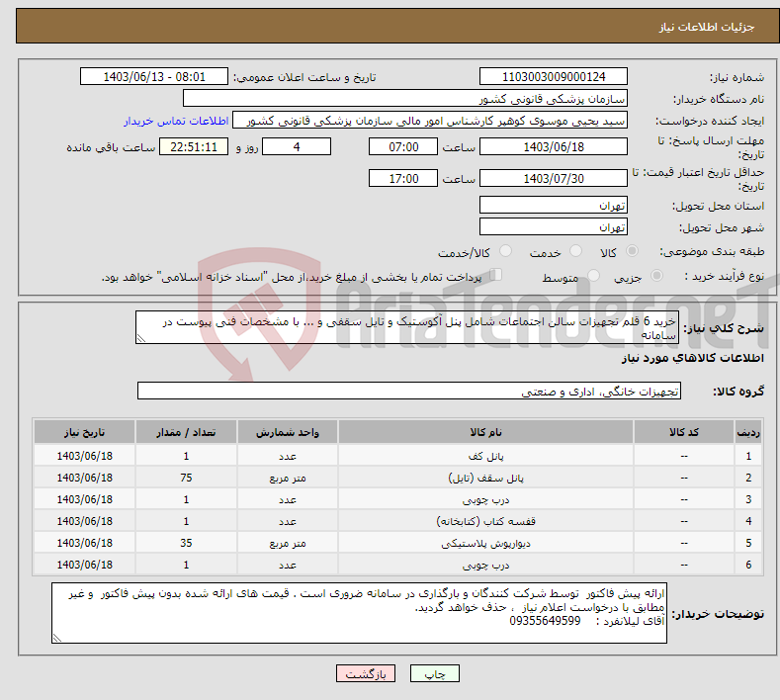Image resolution: width=780 pixels, height=700 pixels.
Task: Click the شهر محل تحویل field
Action: click(554, 226)
